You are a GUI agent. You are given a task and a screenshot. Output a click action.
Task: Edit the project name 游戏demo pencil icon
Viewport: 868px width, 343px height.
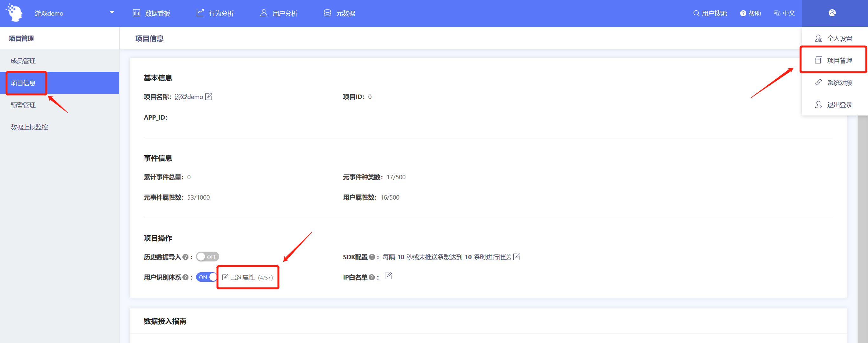pos(209,97)
